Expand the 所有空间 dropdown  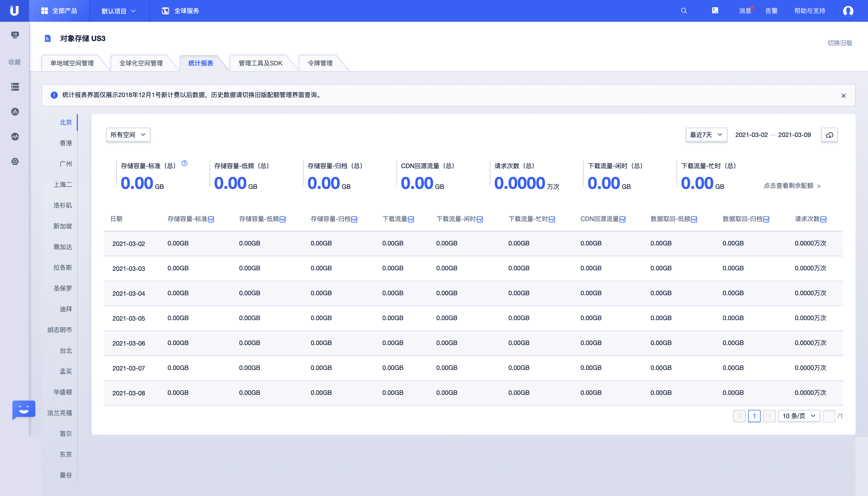(x=128, y=135)
